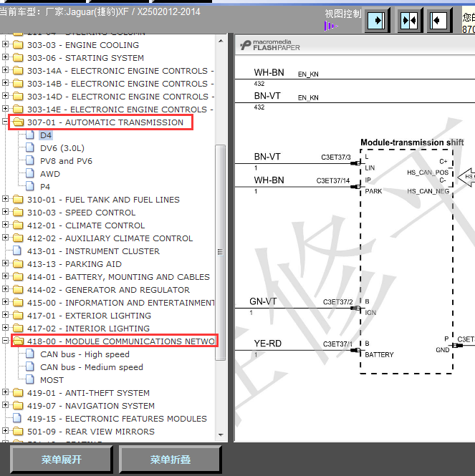The height and width of the screenshot is (476, 475).
Task: Open the PV8 and PV6 diagram
Action: 66,161
